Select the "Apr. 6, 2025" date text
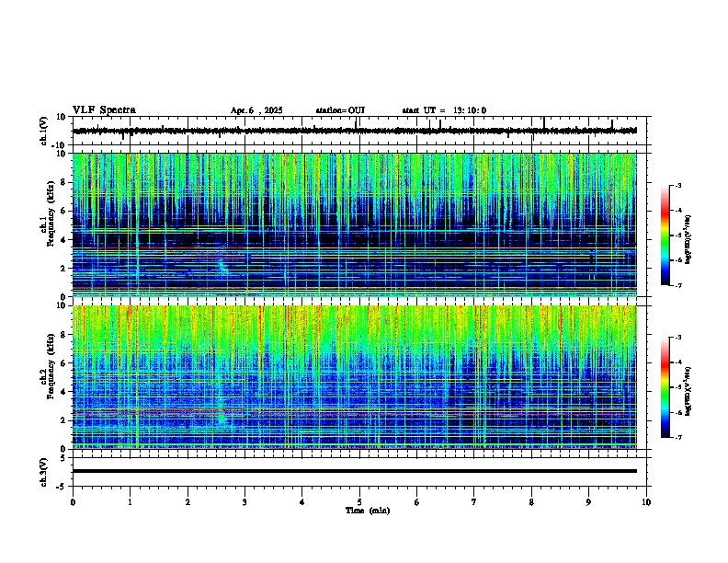The image size is (728, 563). (256, 110)
